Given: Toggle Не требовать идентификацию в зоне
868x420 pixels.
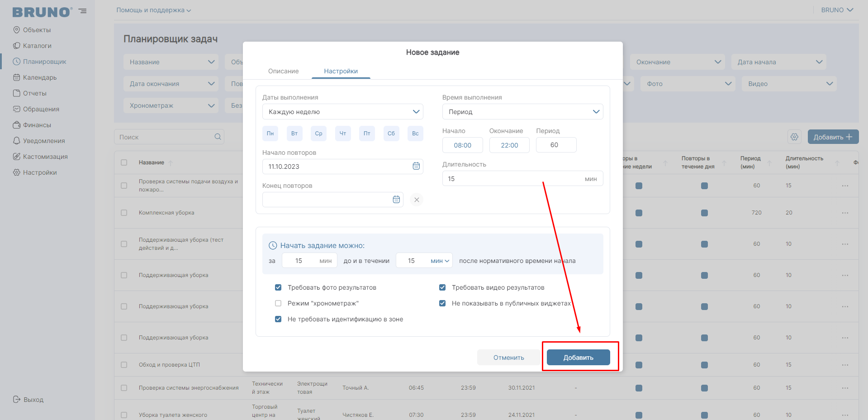Looking at the screenshot, I should click(278, 319).
